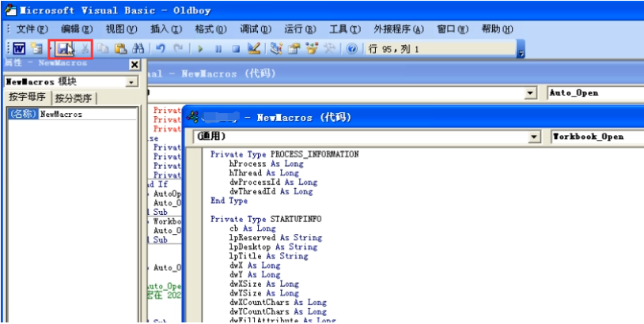Click code line lpDesktop As String

coord(273,247)
